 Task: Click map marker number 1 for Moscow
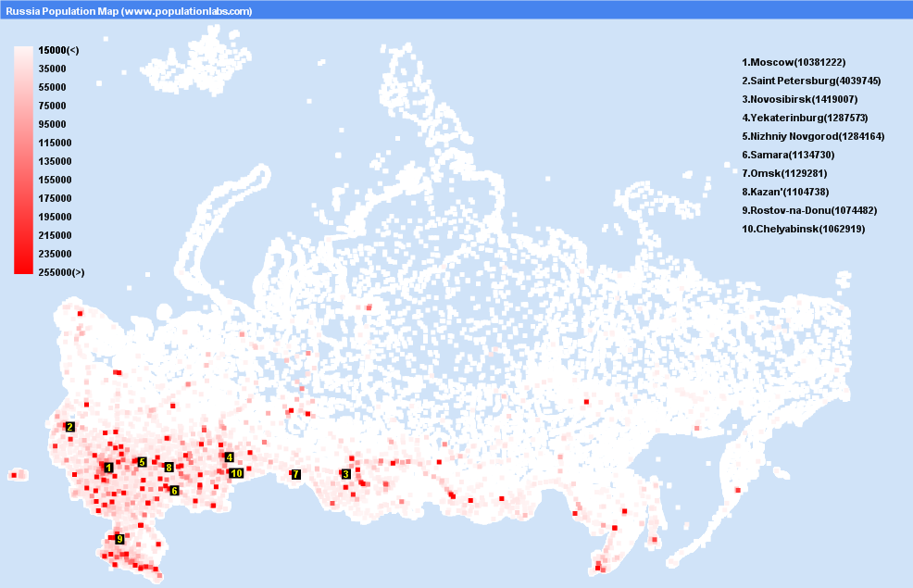[109, 468]
